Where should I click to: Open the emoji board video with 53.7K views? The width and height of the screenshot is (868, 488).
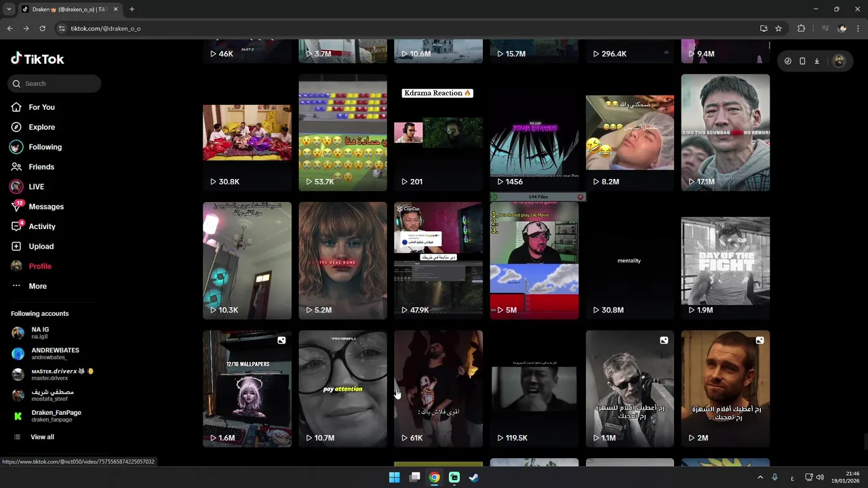click(342, 133)
